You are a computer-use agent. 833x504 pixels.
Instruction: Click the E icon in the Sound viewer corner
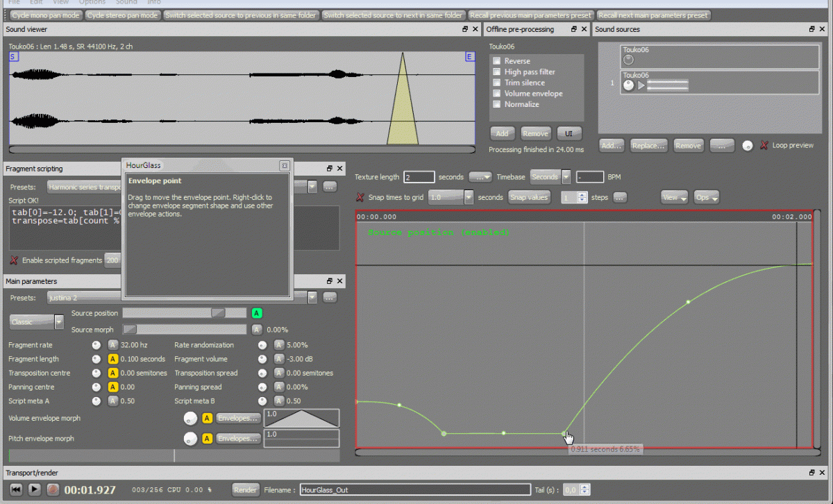point(469,56)
